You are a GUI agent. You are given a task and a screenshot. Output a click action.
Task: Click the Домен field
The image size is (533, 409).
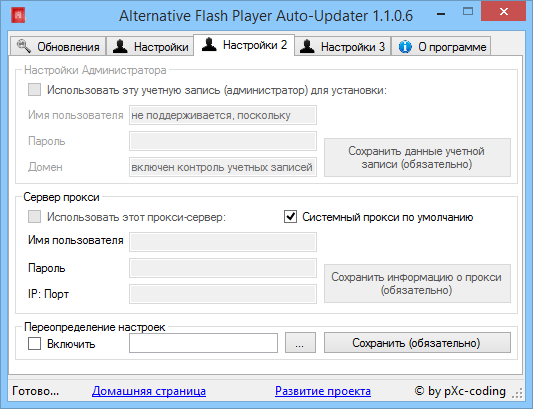(223, 167)
